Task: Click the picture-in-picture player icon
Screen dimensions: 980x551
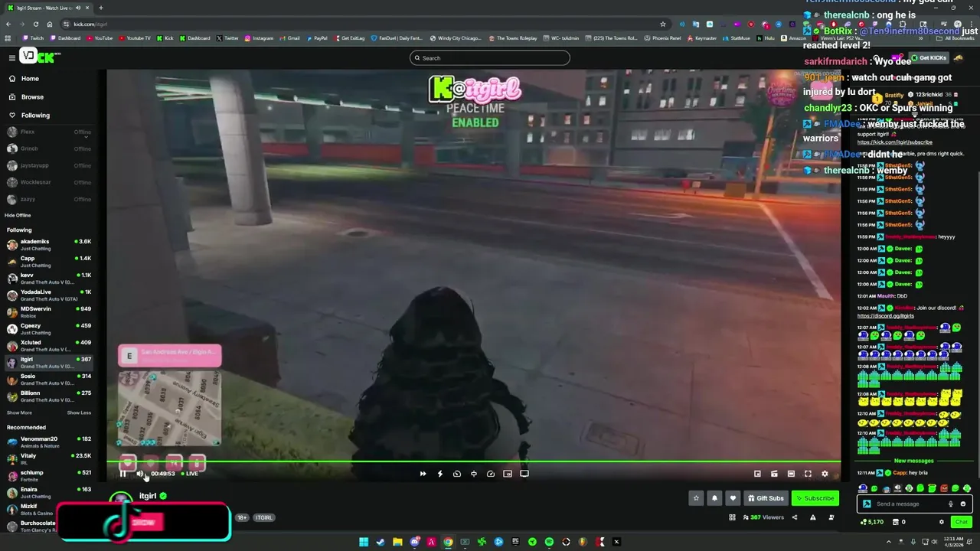Action: tap(508, 474)
